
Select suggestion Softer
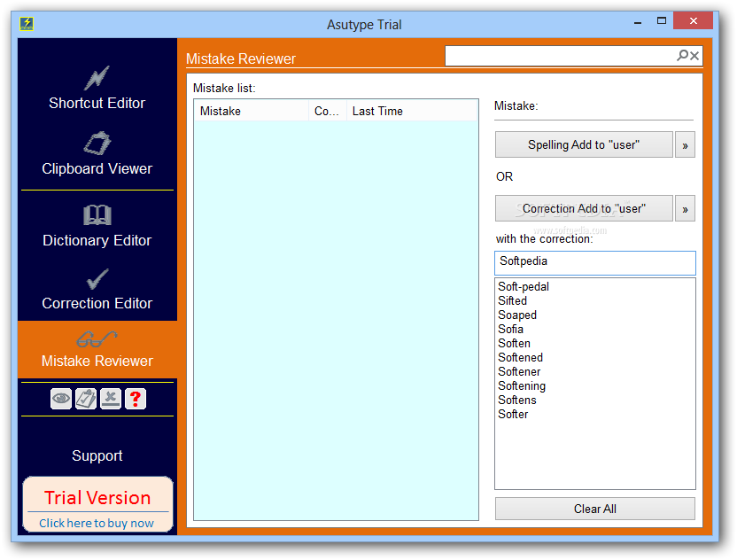(x=513, y=414)
